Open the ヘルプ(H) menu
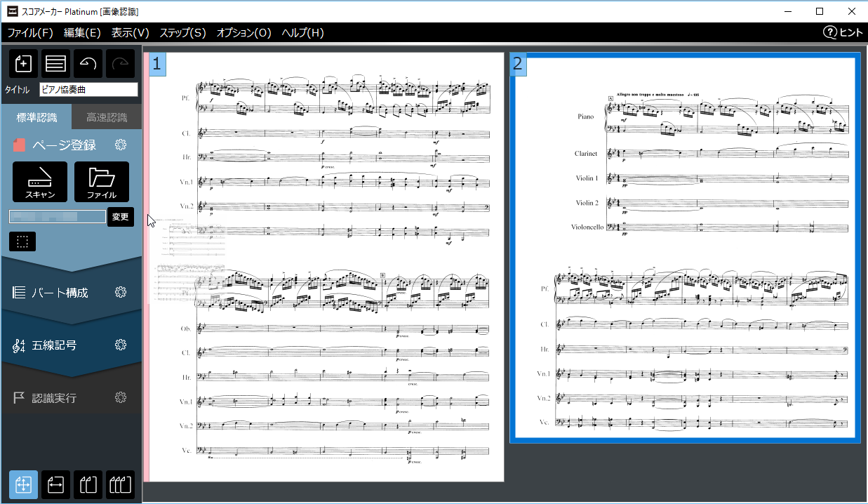 click(x=302, y=32)
